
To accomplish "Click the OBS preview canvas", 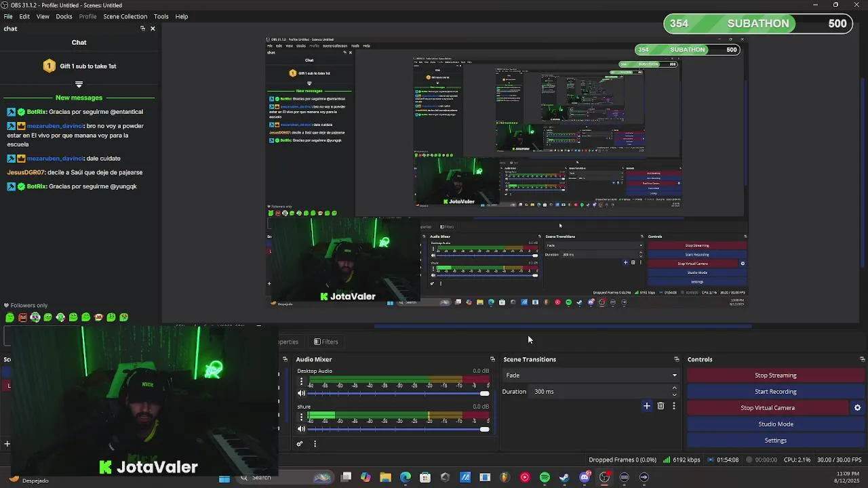I will tap(507, 172).
